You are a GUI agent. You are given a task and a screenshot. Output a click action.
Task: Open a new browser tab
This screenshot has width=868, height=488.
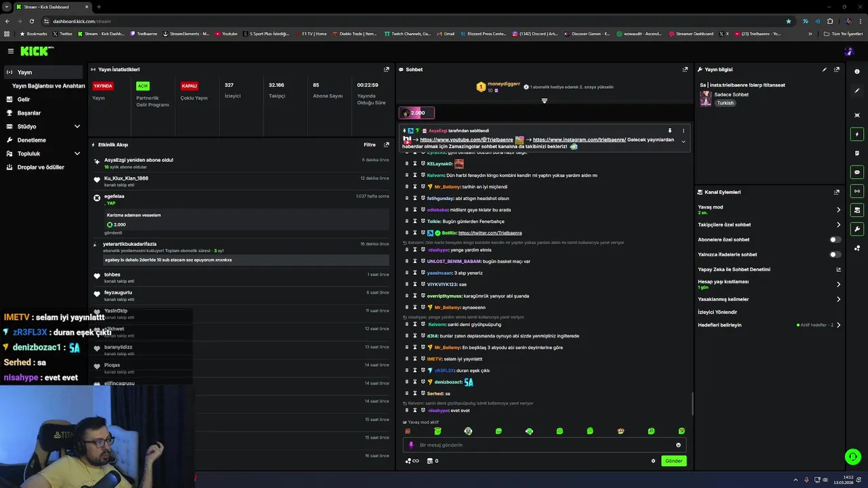(x=99, y=7)
